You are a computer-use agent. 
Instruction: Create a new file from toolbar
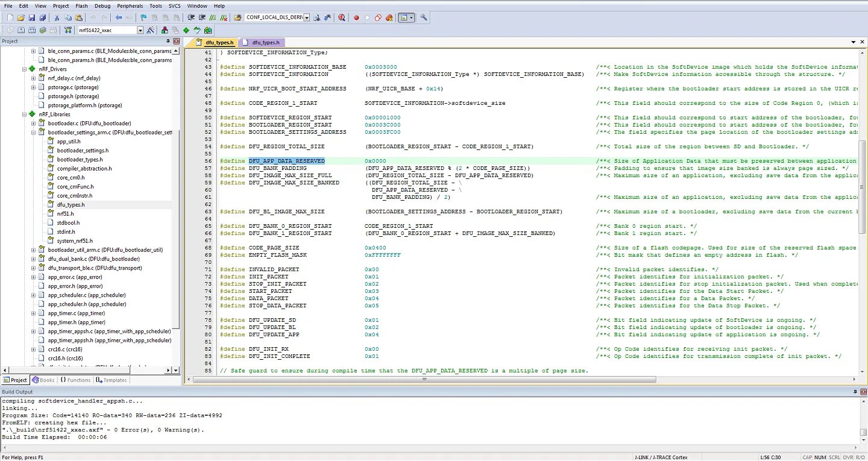coord(10,17)
